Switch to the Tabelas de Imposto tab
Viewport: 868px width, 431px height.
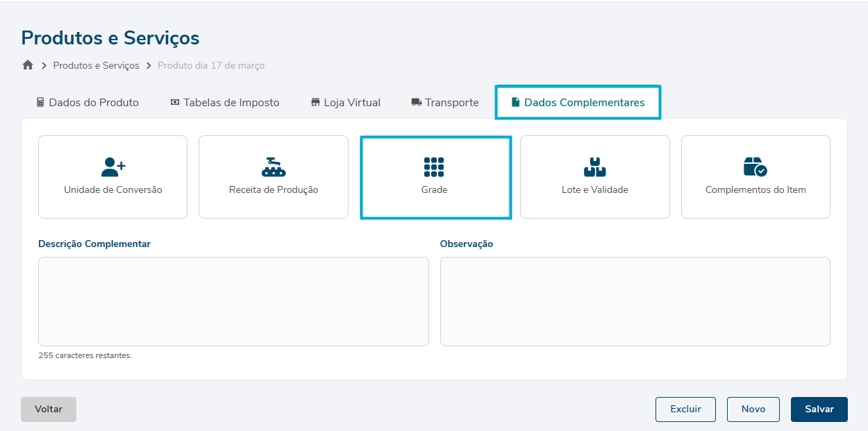[225, 103]
